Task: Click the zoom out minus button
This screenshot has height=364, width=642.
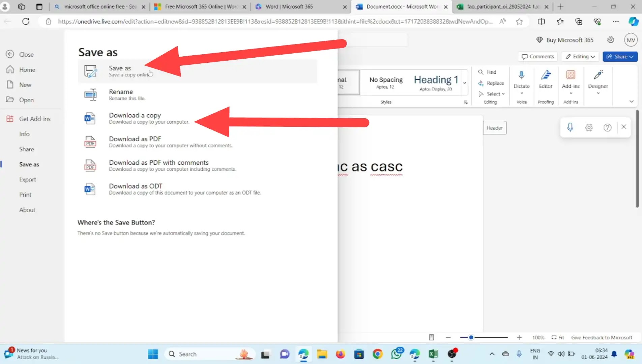Action: pos(448,337)
